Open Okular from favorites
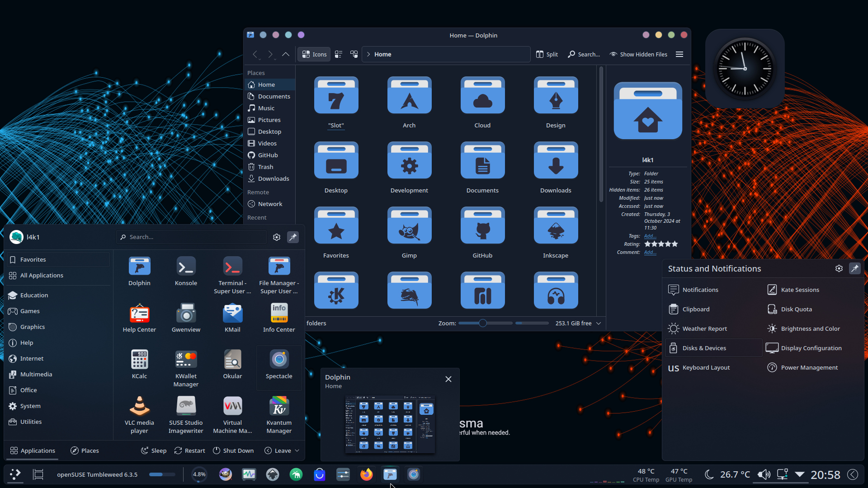Image resolution: width=868 pixels, height=488 pixels. click(232, 365)
